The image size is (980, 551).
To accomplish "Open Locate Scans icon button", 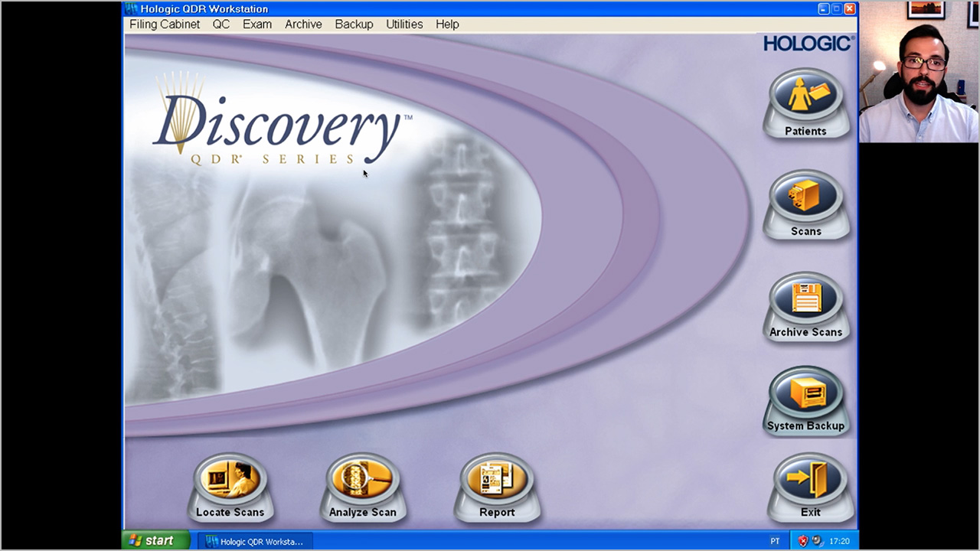I will [x=230, y=487].
